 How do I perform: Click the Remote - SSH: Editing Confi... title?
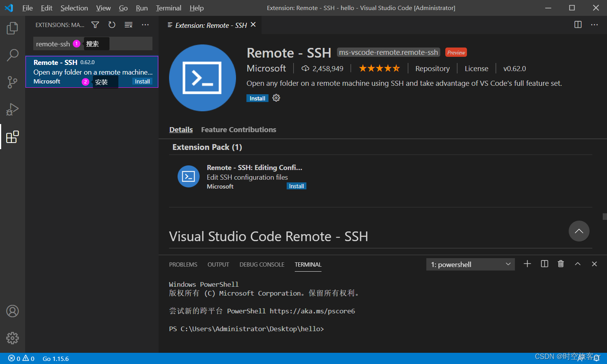[255, 168]
